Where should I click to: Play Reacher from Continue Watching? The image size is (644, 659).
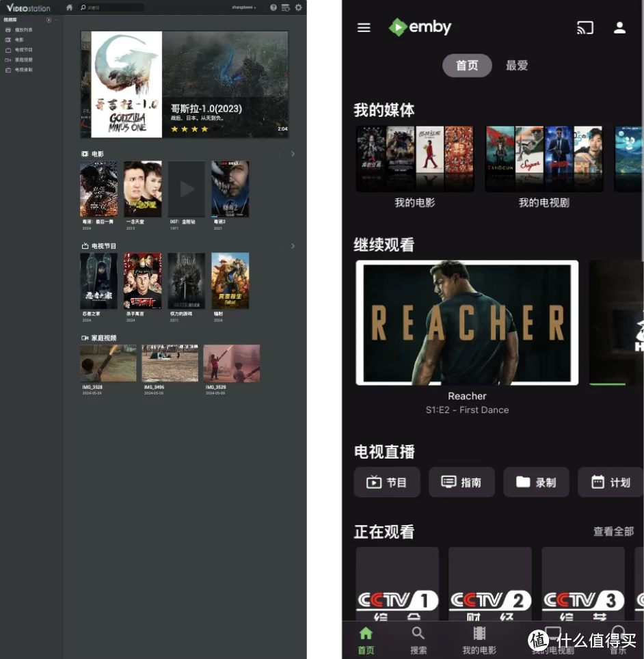click(x=467, y=323)
